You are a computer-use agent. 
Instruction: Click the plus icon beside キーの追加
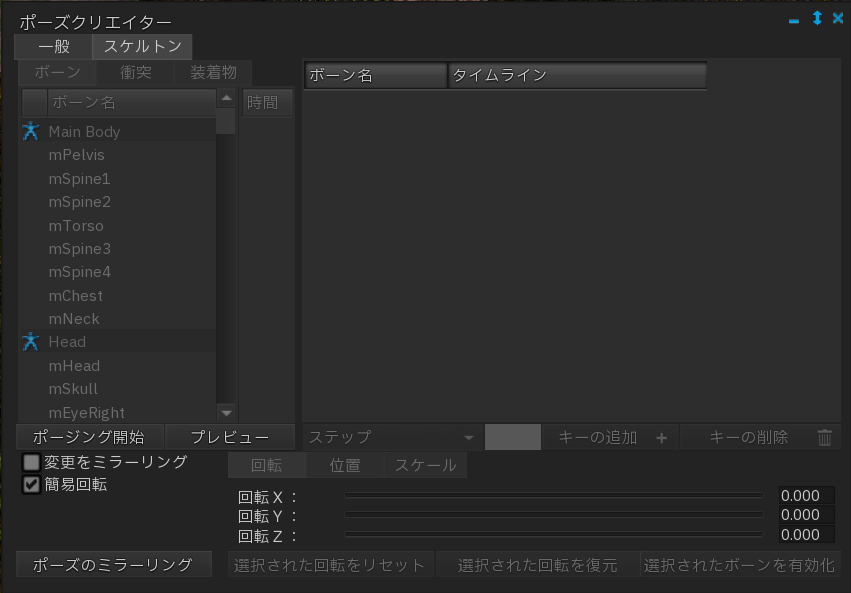tap(661, 438)
